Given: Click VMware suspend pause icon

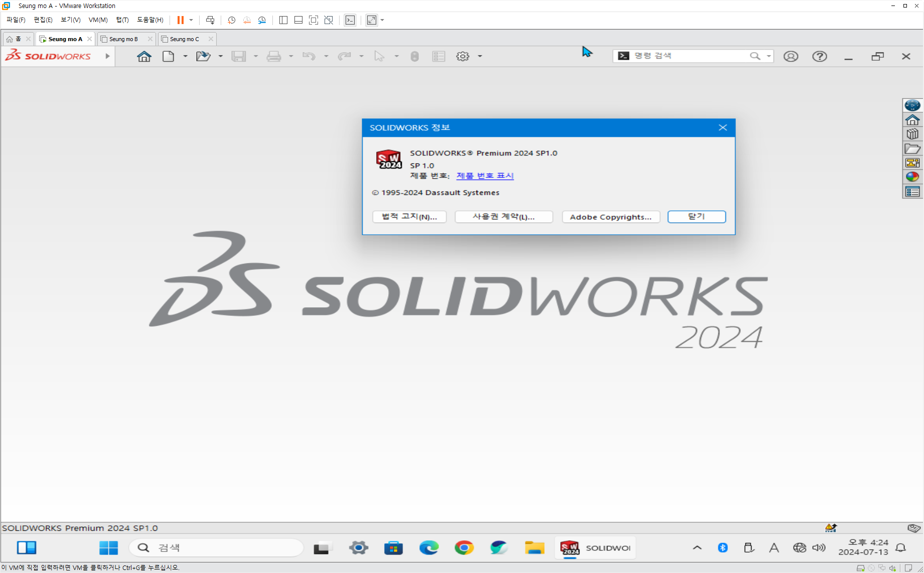Looking at the screenshot, I should coord(181,20).
